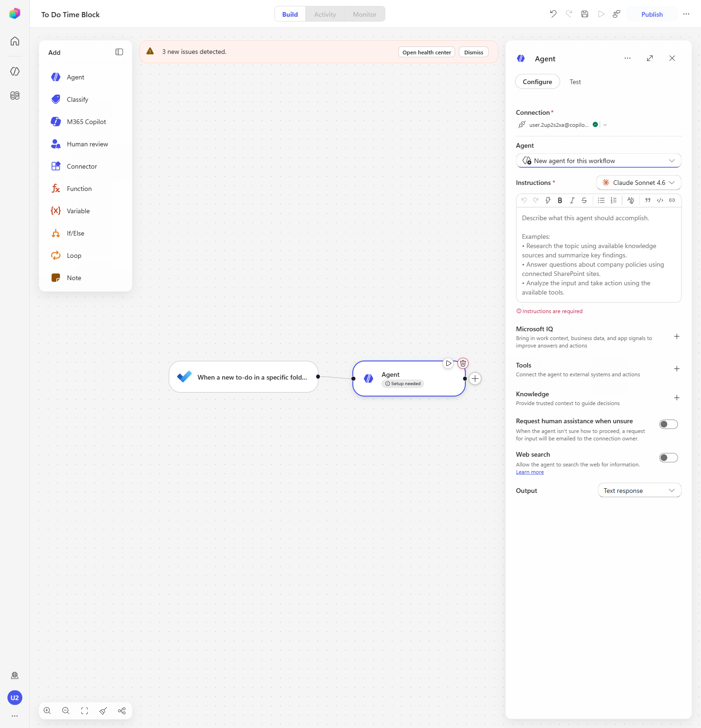Fit the workflow to the view
The image size is (701, 728).
[85, 711]
